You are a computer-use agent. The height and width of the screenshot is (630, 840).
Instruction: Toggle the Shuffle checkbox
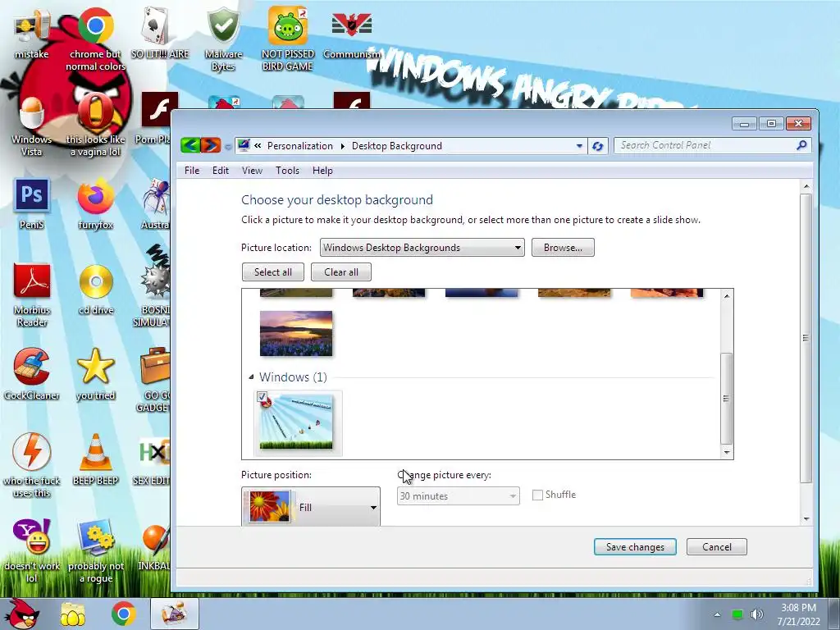point(537,495)
